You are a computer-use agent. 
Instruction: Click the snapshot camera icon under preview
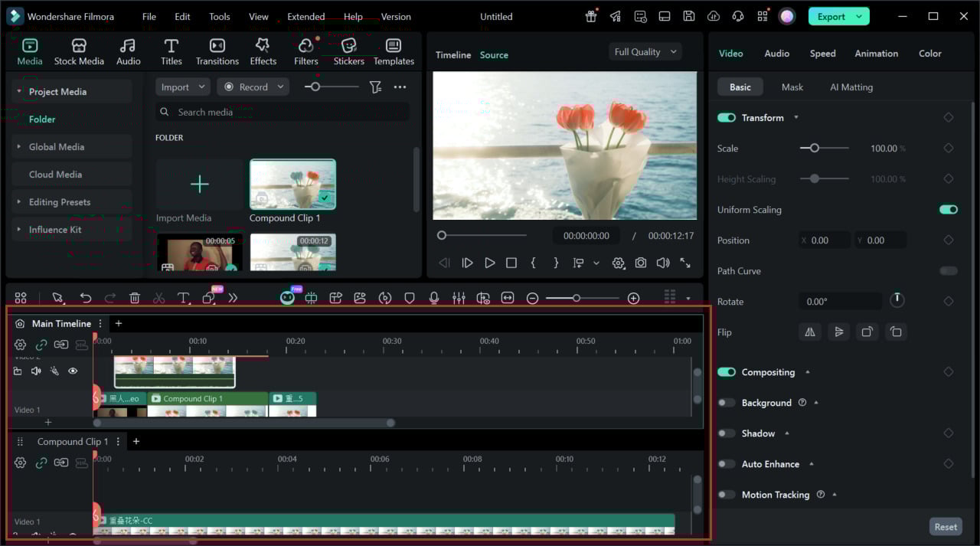pos(640,263)
